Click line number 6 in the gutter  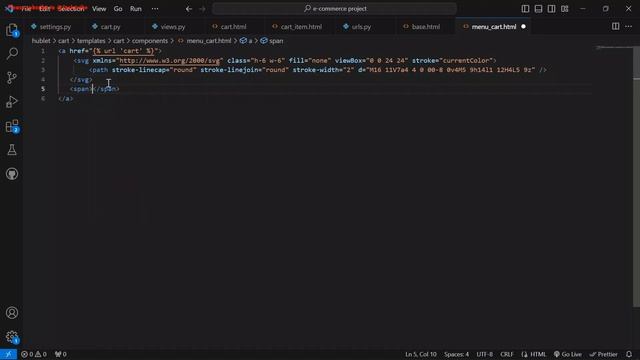click(x=43, y=98)
